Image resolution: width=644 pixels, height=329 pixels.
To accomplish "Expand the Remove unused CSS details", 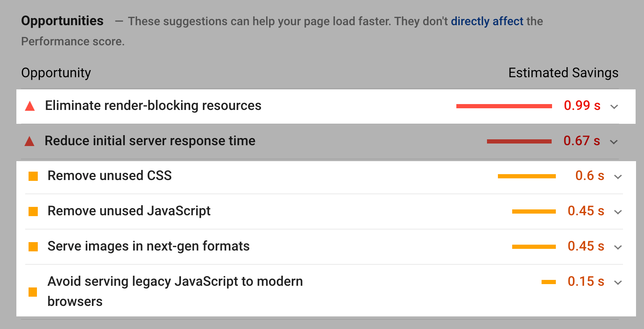I will 617,176.
